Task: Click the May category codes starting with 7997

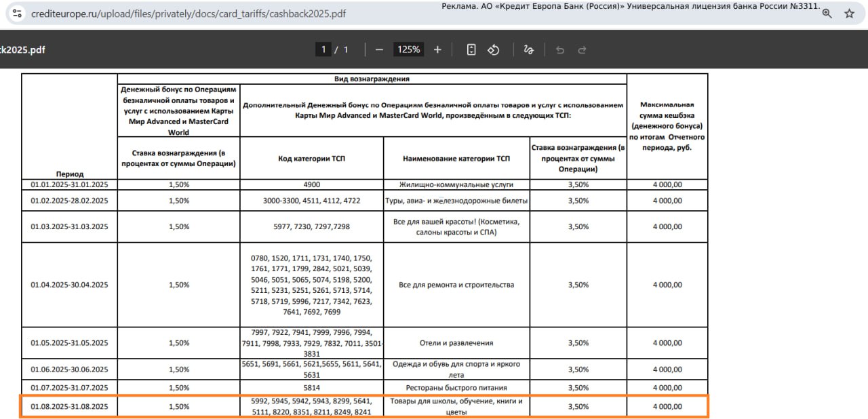Action: [312, 343]
